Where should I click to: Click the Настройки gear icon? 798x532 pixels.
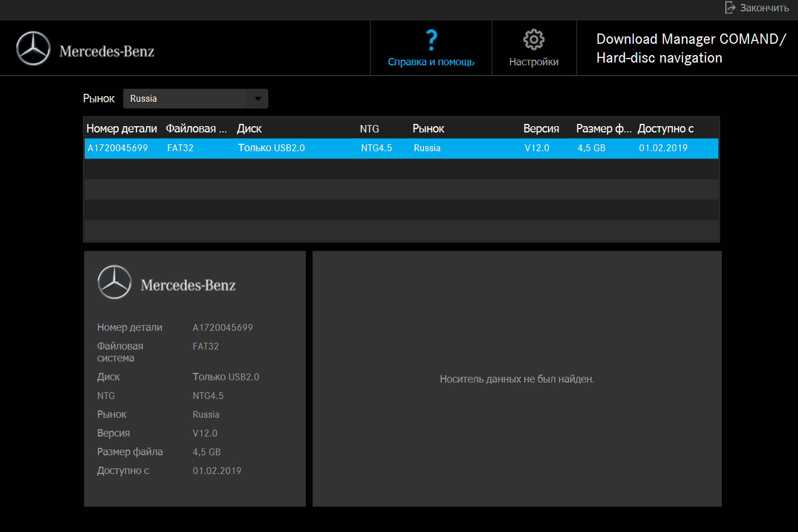click(x=534, y=40)
